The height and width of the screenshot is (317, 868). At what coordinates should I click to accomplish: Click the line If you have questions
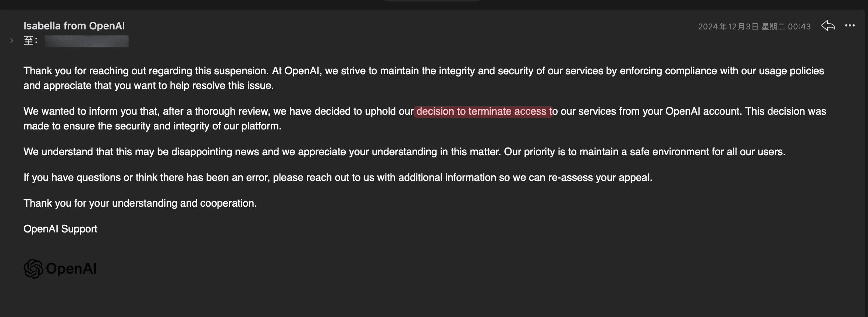point(338,178)
